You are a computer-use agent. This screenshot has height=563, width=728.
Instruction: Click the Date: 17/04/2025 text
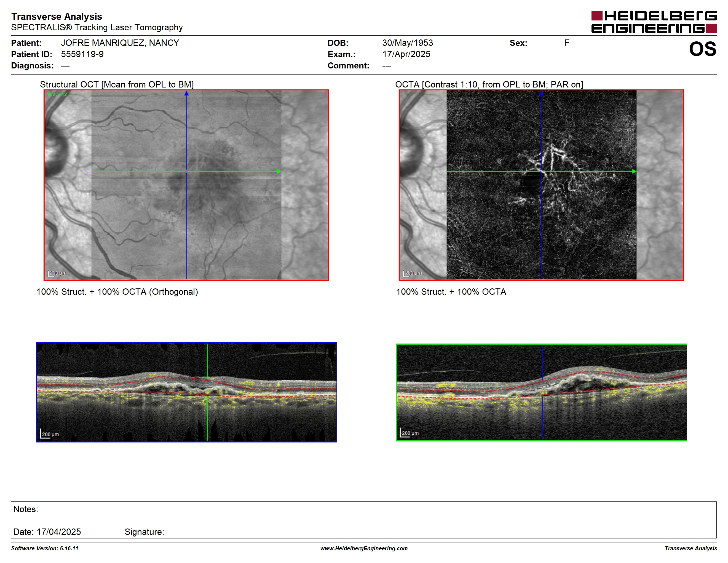coord(47,532)
